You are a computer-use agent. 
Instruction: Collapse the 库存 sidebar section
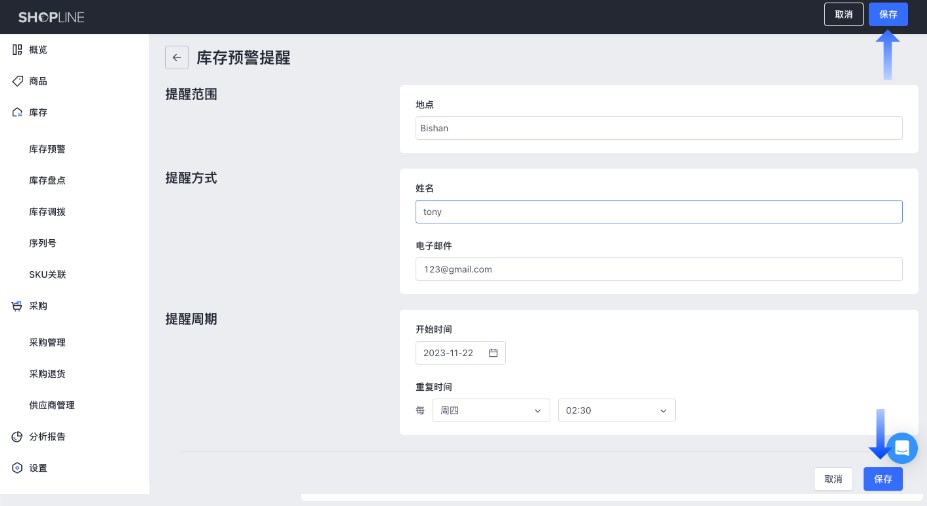pyautogui.click(x=38, y=113)
